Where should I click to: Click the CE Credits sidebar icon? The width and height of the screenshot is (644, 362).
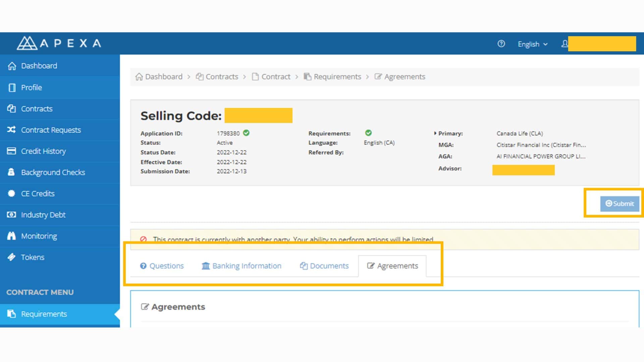coord(12,193)
